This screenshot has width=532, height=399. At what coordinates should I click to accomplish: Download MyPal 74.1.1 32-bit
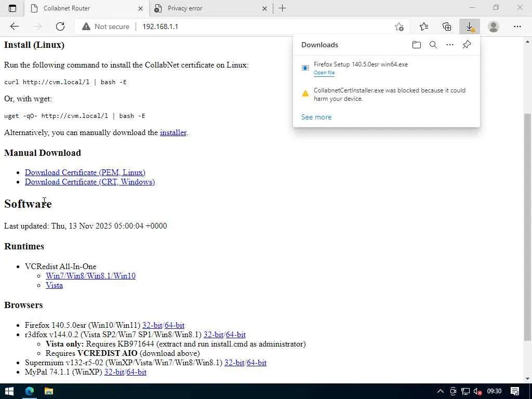[x=114, y=372]
